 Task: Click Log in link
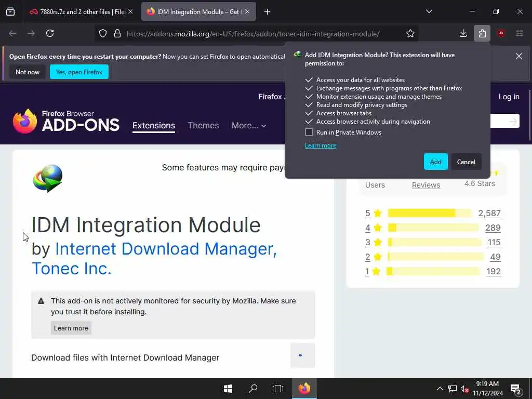coord(509,97)
